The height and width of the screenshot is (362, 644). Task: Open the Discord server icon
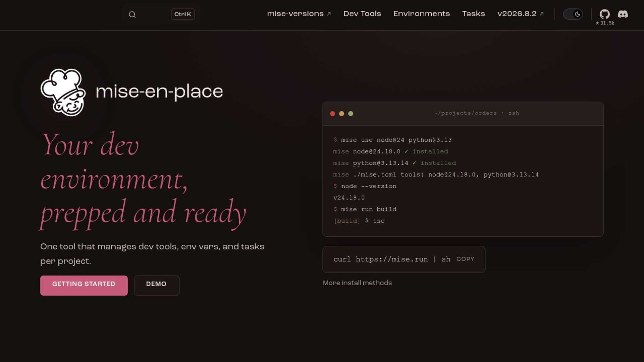623,14
